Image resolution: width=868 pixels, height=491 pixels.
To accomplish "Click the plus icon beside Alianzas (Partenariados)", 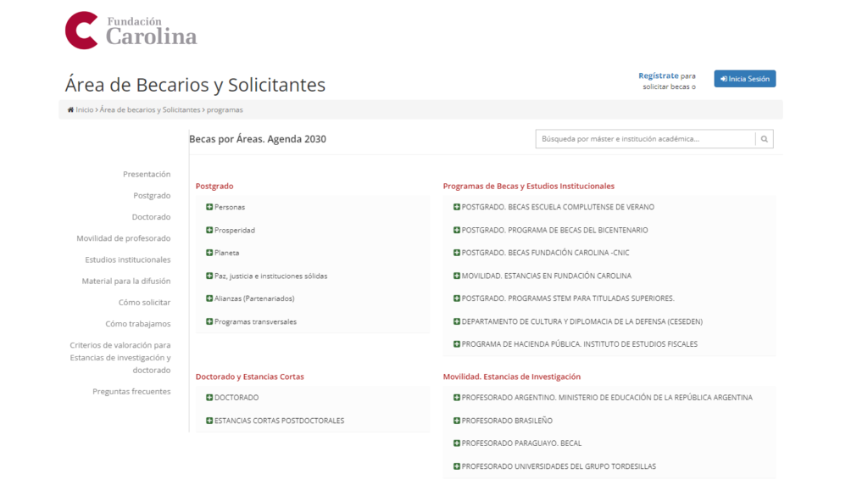I will point(209,299).
